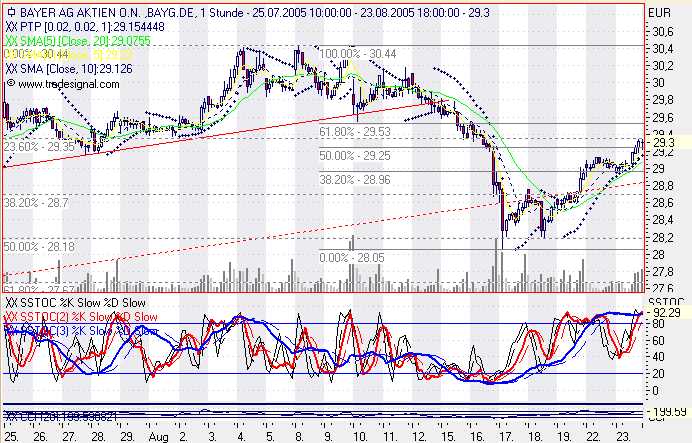
Task: Click the 30,6 price axis value
Action: click(x=663, y=32)
